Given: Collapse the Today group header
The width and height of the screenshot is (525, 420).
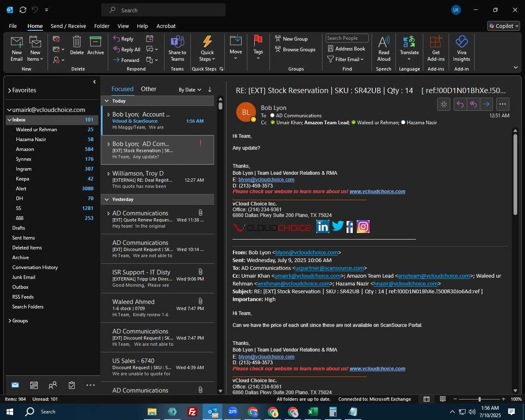Looking at the screenshot, I should [x=107, y=101].
